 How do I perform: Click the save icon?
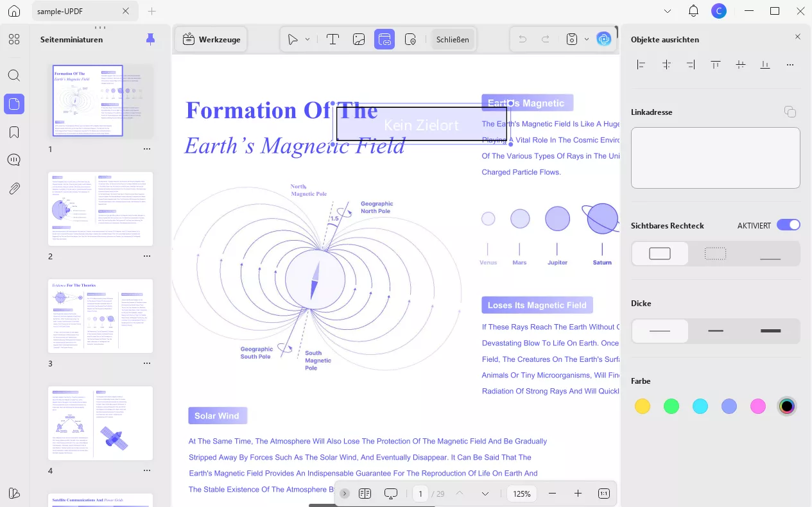[x=572, y=39]
